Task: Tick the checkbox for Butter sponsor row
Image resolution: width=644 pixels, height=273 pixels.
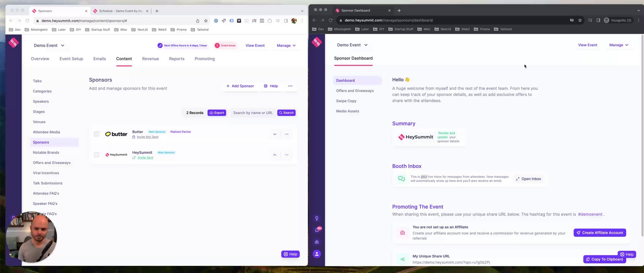Action: coord(97,134)
